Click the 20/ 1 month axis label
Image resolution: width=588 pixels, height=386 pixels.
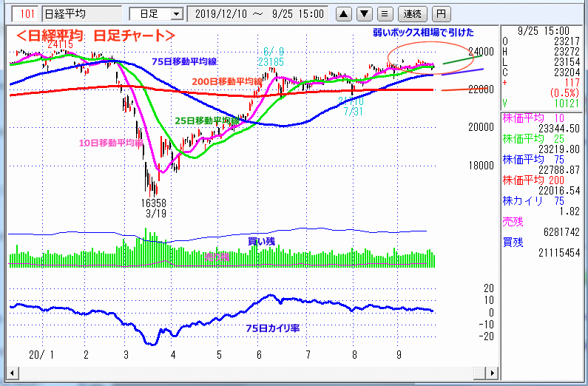point(41,354)
